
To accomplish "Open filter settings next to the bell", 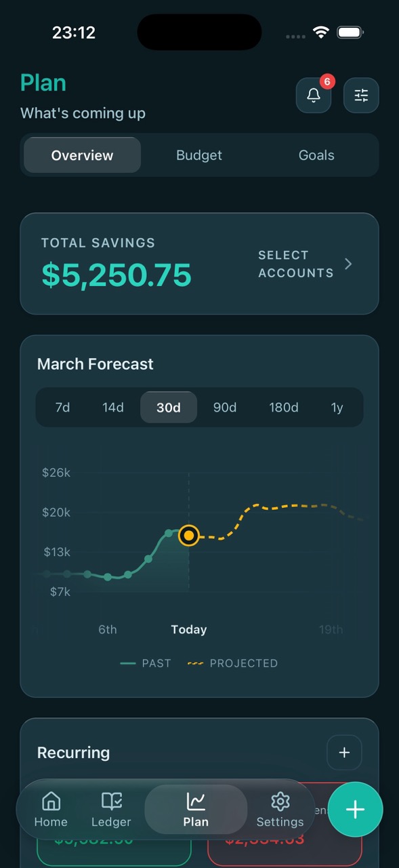I will point(361,95).
